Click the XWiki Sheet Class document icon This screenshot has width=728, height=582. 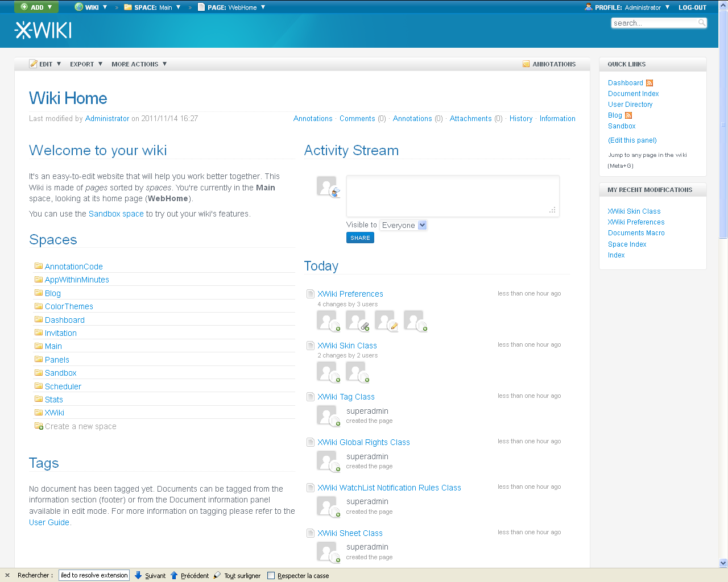(311, 533)
